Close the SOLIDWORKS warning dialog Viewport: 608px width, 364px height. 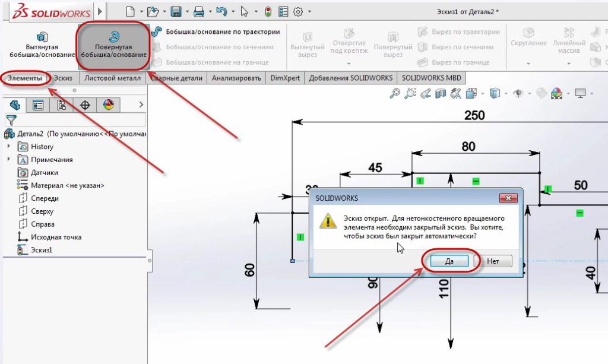click(508, 198)
